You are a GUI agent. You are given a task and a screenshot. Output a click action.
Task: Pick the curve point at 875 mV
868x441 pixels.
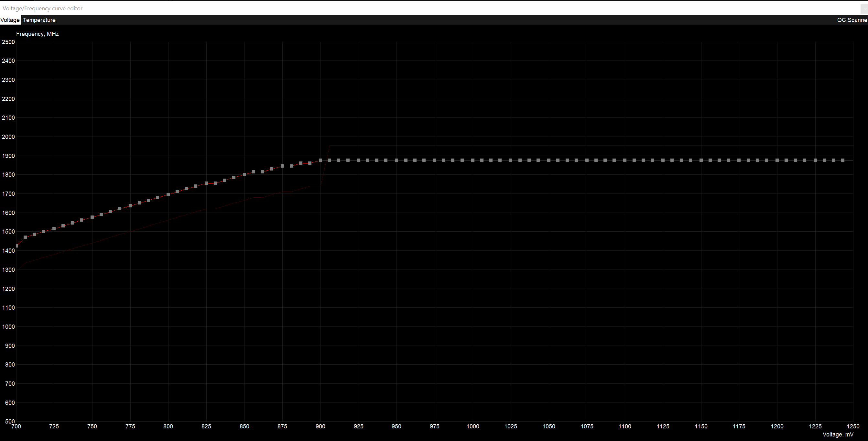pyautogui.click(x=282, y=166)
